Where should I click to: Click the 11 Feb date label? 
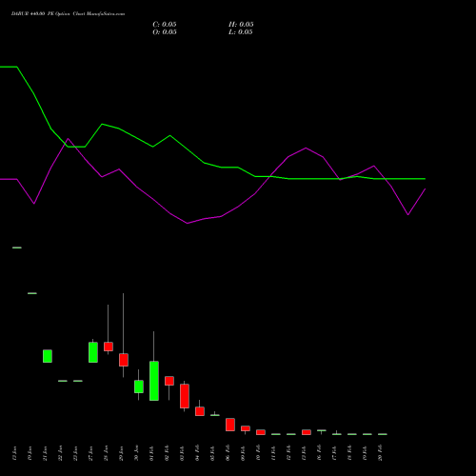click(x=274, y=453)
